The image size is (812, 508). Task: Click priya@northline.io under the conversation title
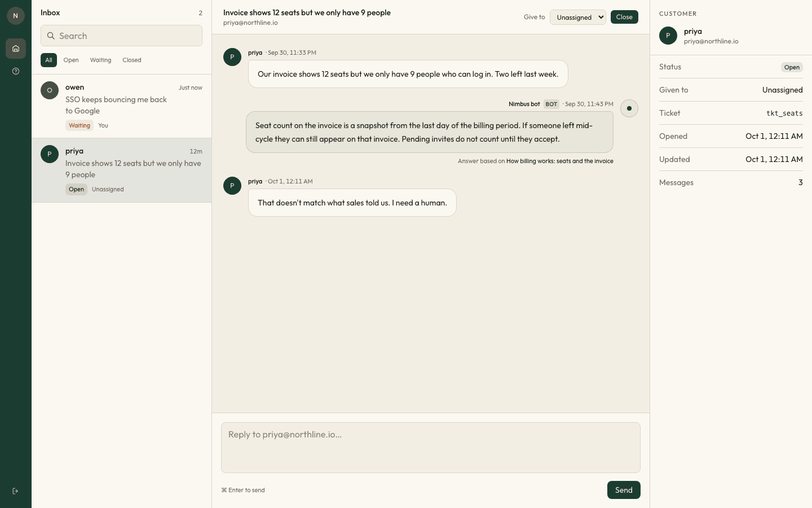point(250,23)
